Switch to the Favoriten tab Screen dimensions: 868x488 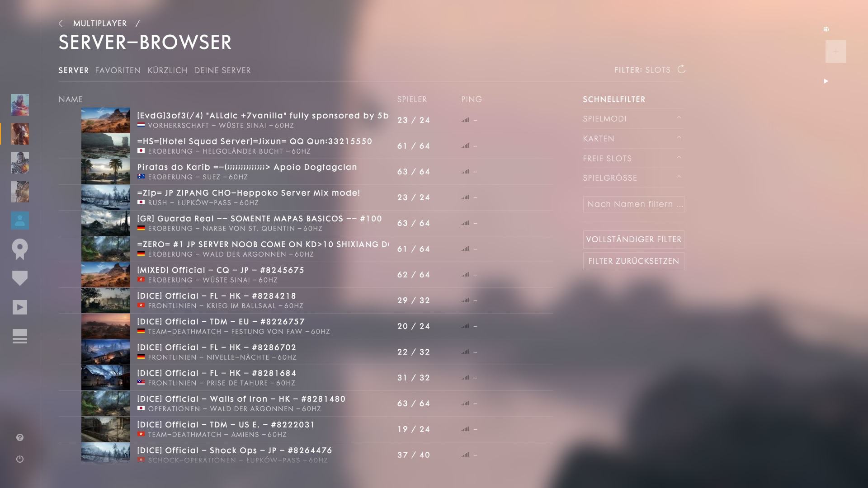118,70
